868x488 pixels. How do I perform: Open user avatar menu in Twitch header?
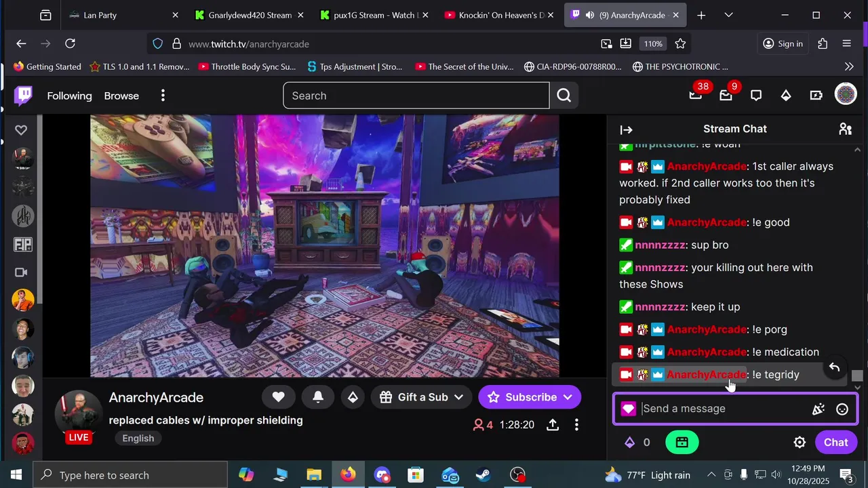pos(846,94)
